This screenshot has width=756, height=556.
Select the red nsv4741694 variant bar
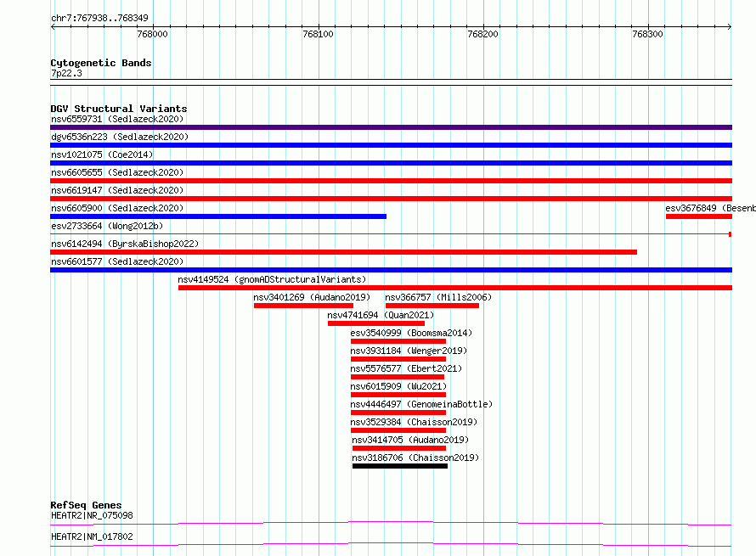pos(376,323)
